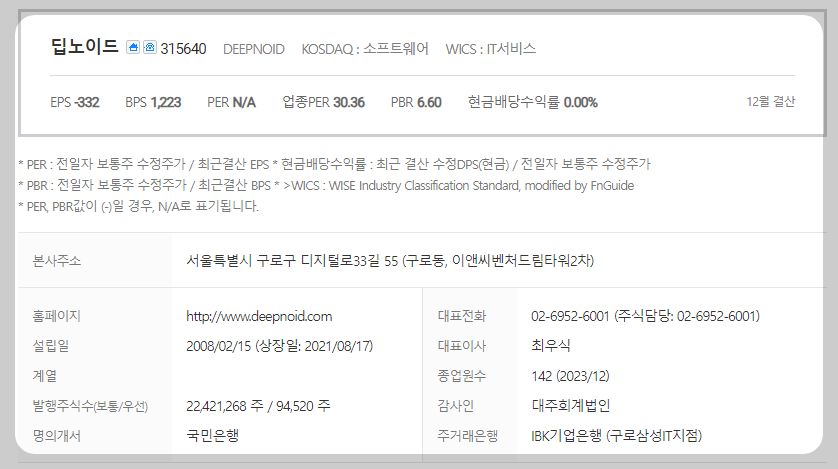The image size is (838, 469).
Task: Select employee count 142 (2023/12)
Action: [570, 376]
